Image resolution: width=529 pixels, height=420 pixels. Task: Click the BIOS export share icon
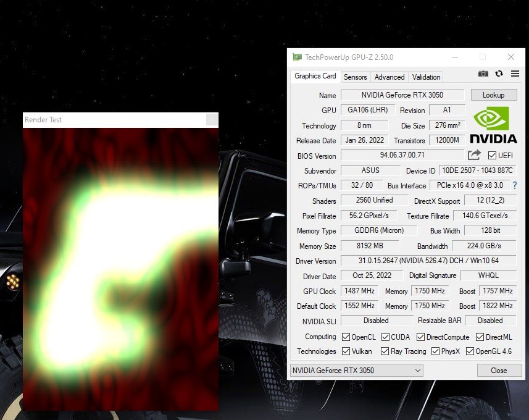click(x=474, y=155)
